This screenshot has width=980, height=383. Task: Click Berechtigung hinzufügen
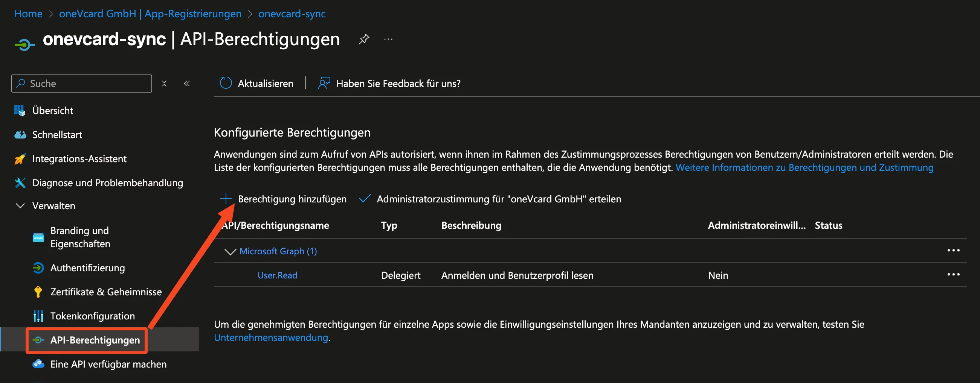pyautogui.click(x=292, y=199)
